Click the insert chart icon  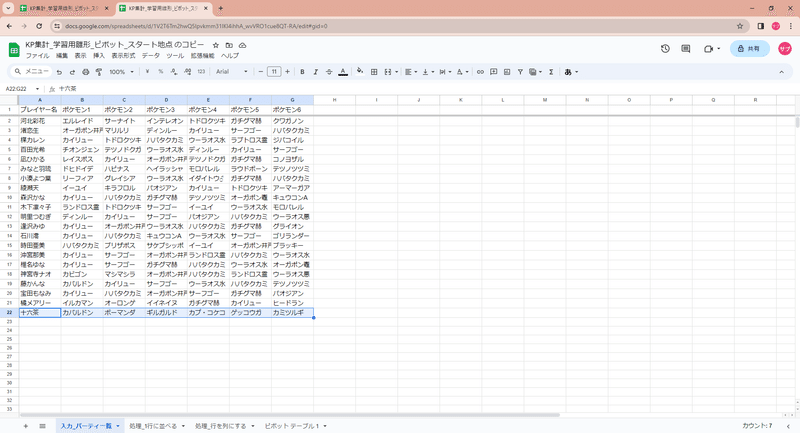tap(507, 72)
